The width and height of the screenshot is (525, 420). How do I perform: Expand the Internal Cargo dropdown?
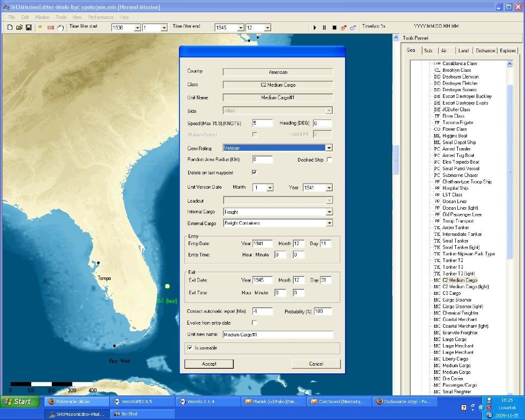click(x=329, y=212)
